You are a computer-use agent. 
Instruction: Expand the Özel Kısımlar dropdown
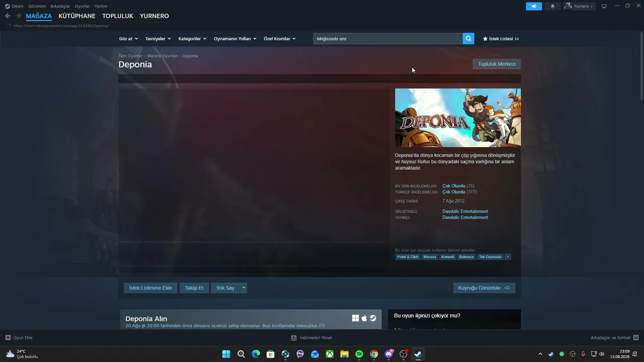280,39
